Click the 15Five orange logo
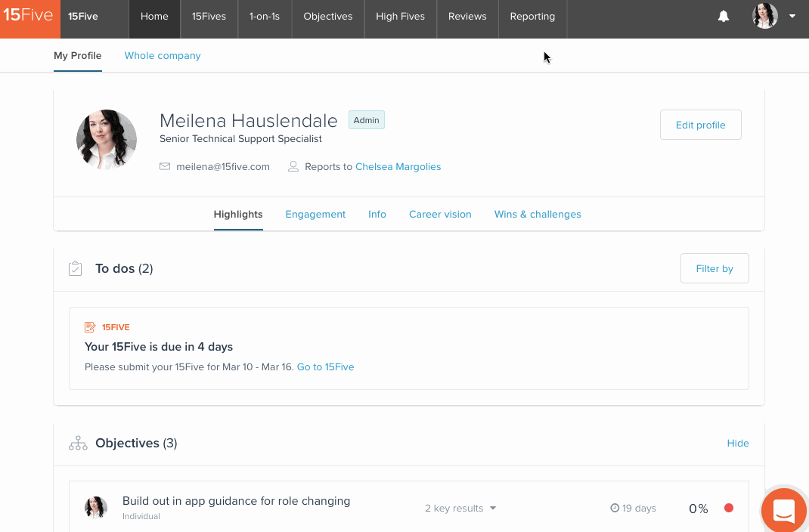809x532 pixels. coord(30,19)
